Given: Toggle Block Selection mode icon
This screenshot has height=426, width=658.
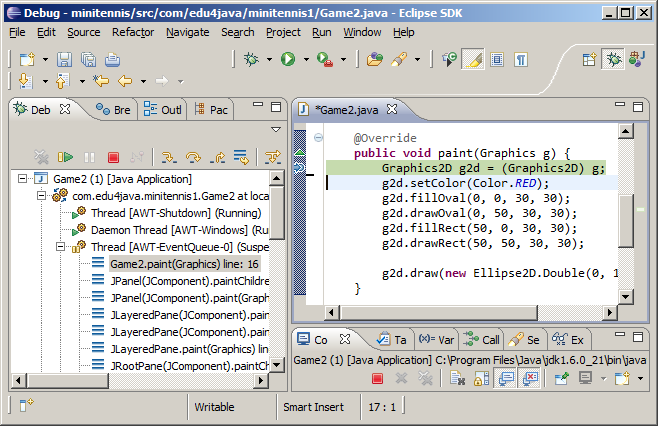Looking at the screenshot, I should [x=497, y=60].
